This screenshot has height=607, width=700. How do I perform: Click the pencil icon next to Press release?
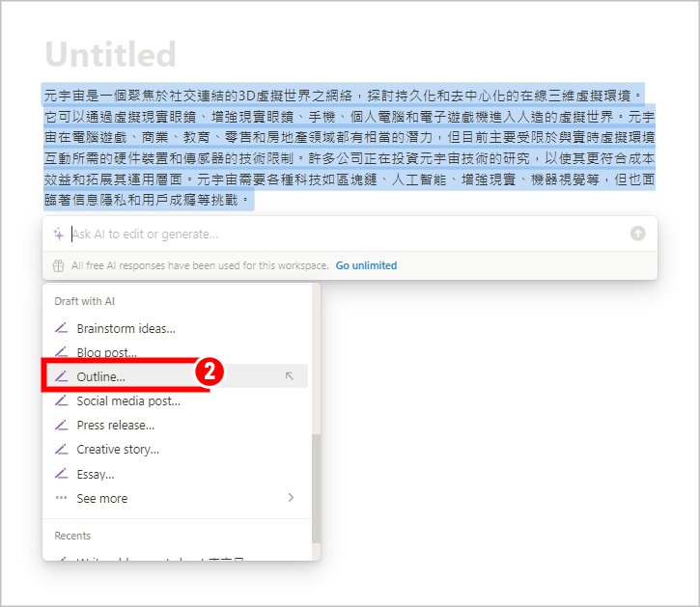tap(61, 425)
